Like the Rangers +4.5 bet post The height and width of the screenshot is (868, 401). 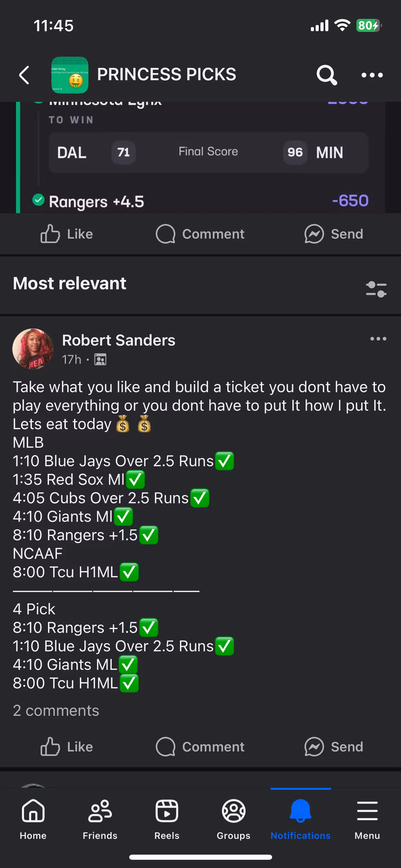click(67, 234)
